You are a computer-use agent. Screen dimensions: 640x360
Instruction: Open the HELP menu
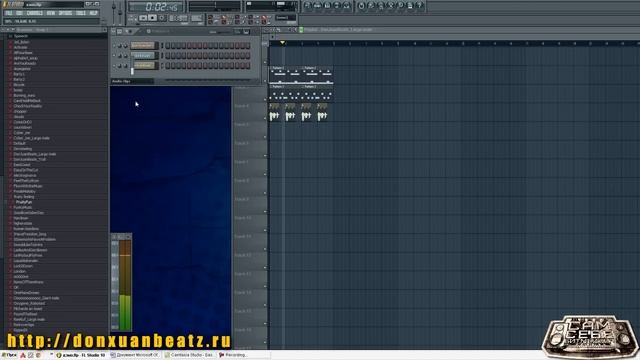(93, 13)
